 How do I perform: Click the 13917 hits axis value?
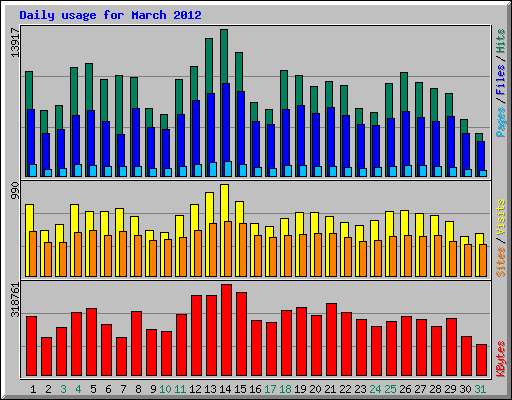click(x=15, y=42)
